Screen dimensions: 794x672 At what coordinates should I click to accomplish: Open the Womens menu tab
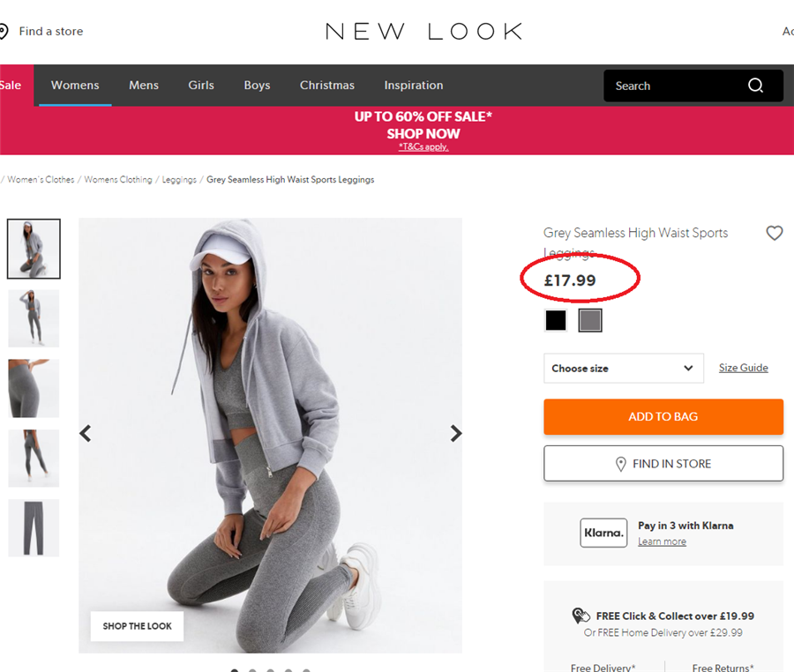pyautogui.click(x=75, y=85)
